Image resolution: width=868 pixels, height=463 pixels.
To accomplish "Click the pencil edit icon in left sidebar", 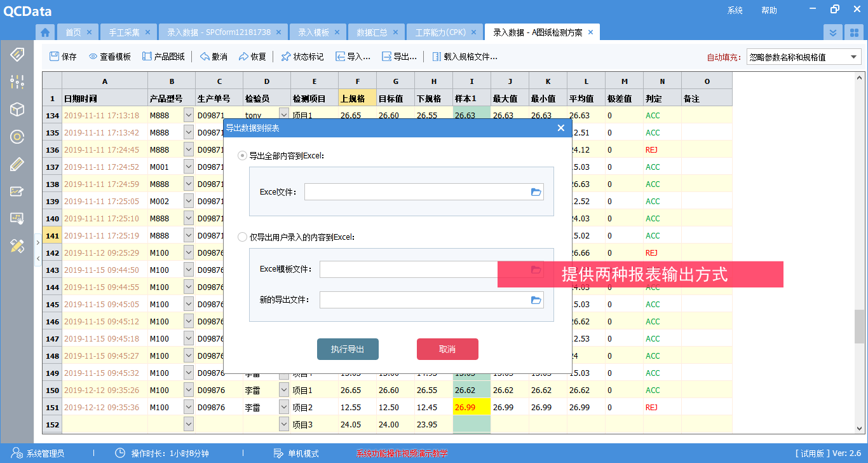I will click(x=17, y=164).
